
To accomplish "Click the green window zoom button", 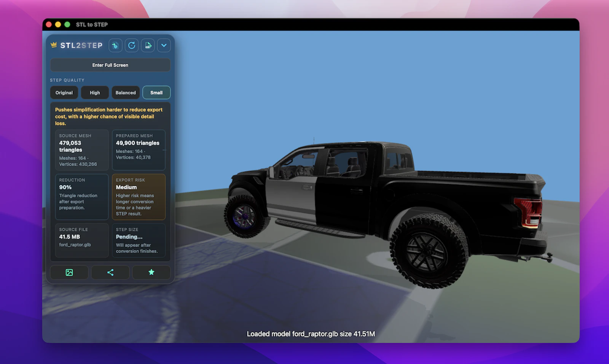I will tap(67, 24).
